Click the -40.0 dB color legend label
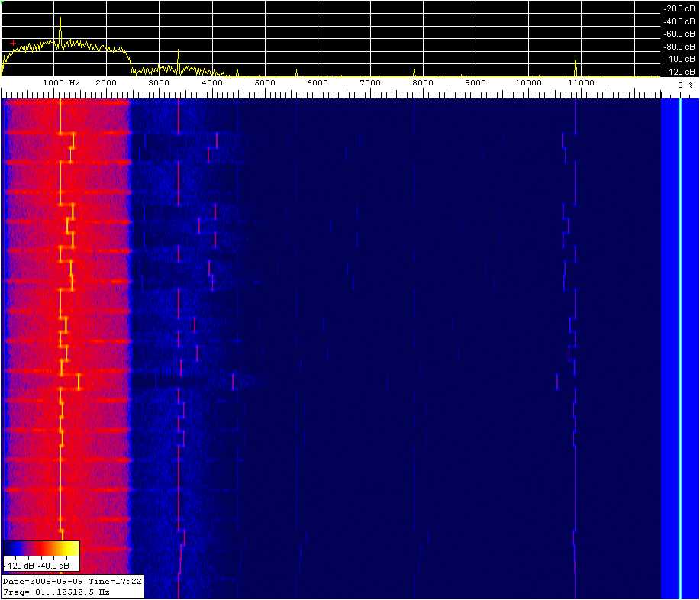This screenshot has width=700, height=600. (53, 565)
